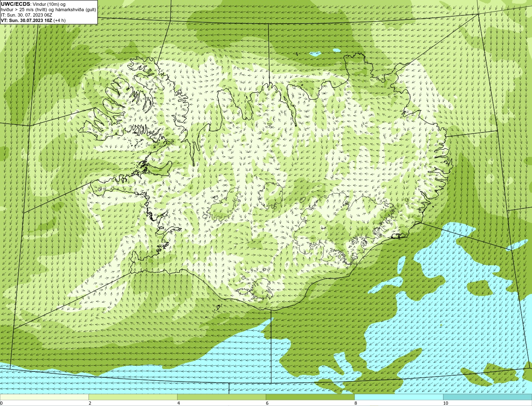Click the legend scale label 6
Screen dimensions: 532x406
(267, 403)
